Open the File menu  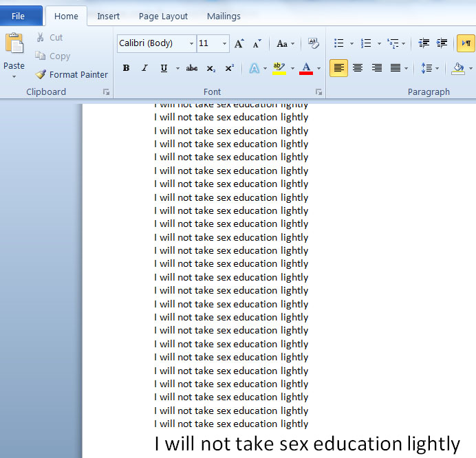coord(19,16)
